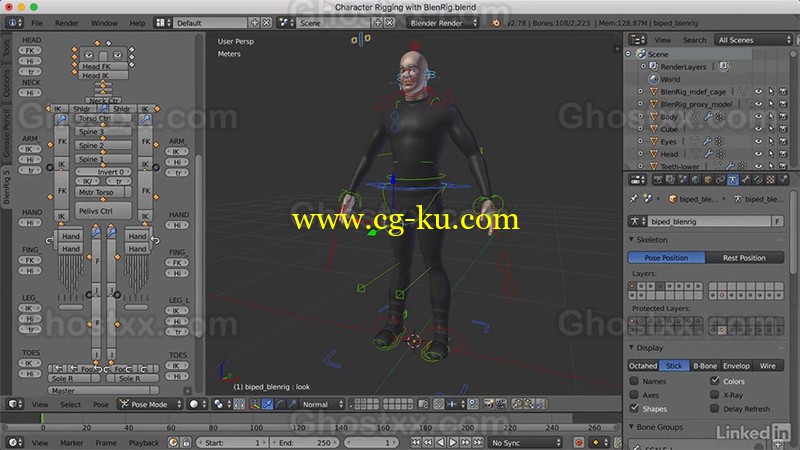Image resolution: width=800 pixels, height=450 pixels.
Task: Select the scale manipulator icon
Action: [292, 404]
